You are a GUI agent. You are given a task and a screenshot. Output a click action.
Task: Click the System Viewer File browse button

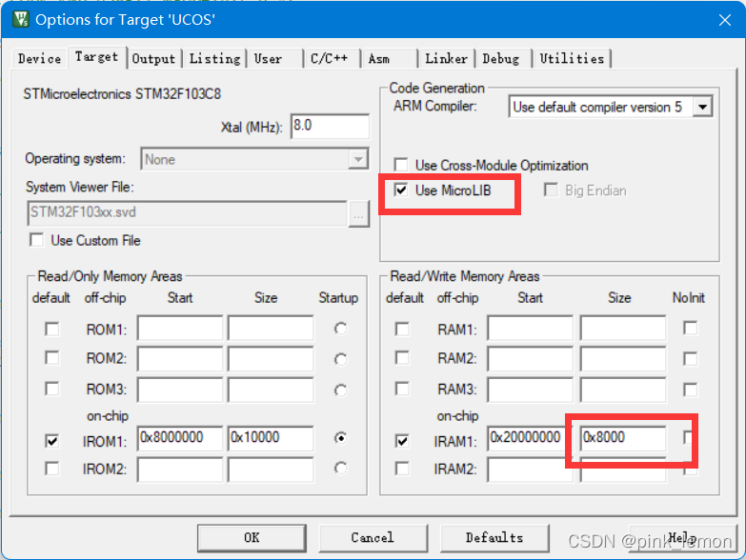click(x=359, y=214)
